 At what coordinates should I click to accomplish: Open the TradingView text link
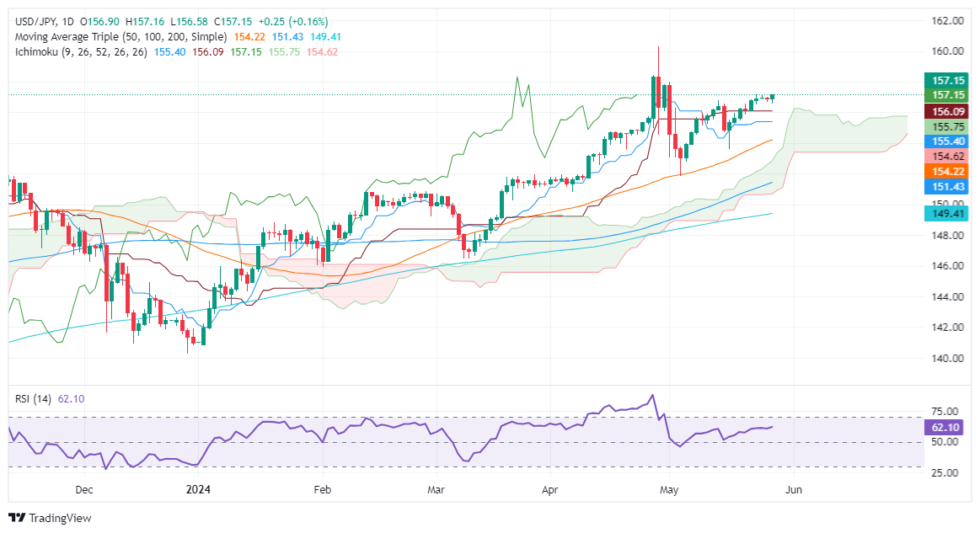[60, 518]
